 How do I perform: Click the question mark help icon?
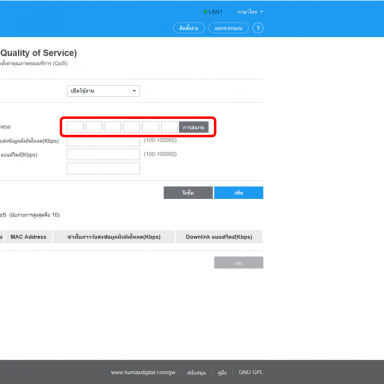point(258,28)
